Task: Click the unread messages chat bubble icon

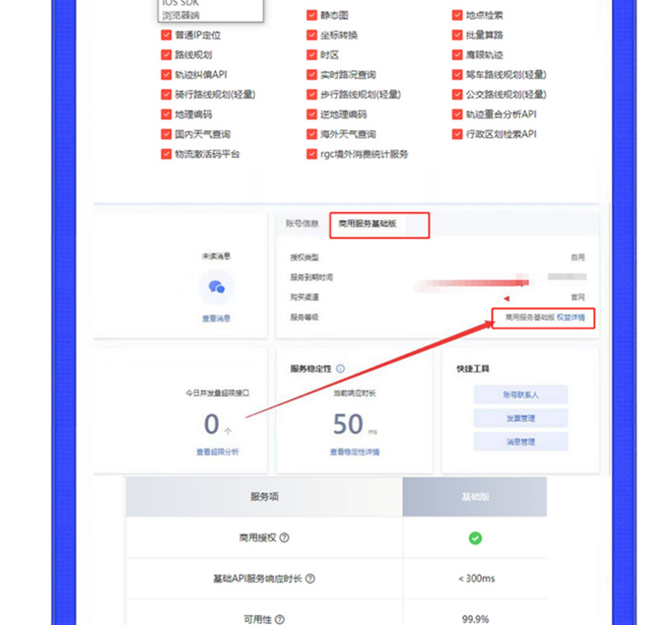Action: [216, 287]
